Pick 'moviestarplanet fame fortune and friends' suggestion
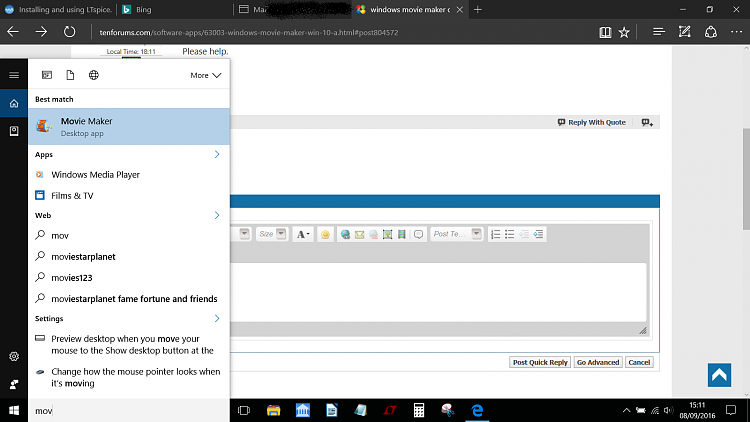Image resolution: width=750 pixels, height=422 pixels. click(x=129, y=299)
